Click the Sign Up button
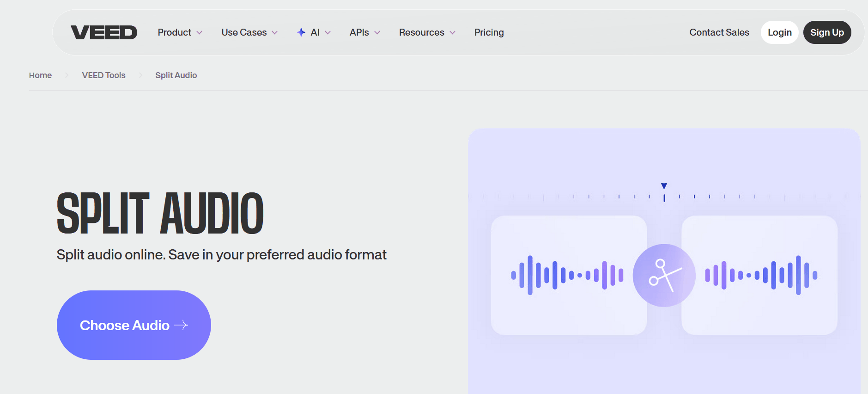The height and width of the screenshot is (394, 868). (826, 32)
